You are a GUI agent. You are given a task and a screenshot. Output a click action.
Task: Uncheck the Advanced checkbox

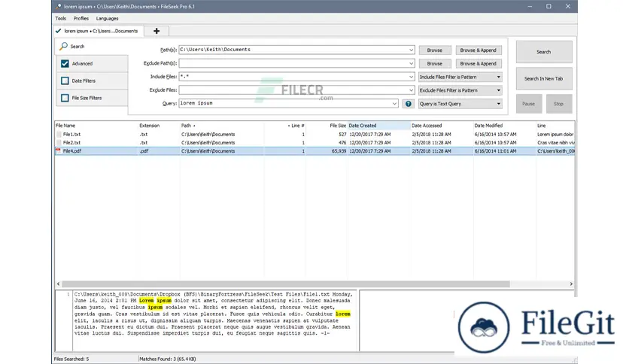[x=65, y=63]
